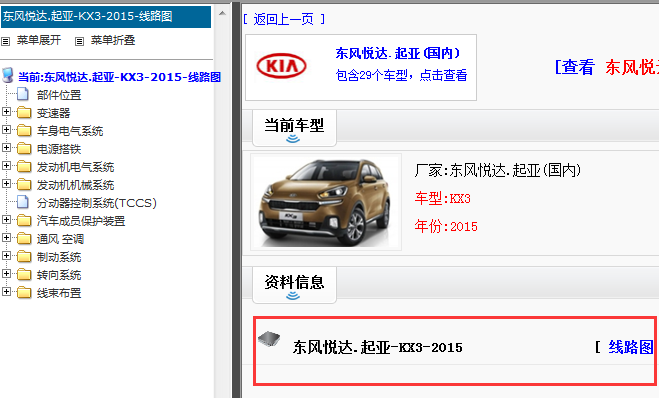Click 菜单折叠 to collapse the menu
The image size is (659, 398).
point(113,40)
